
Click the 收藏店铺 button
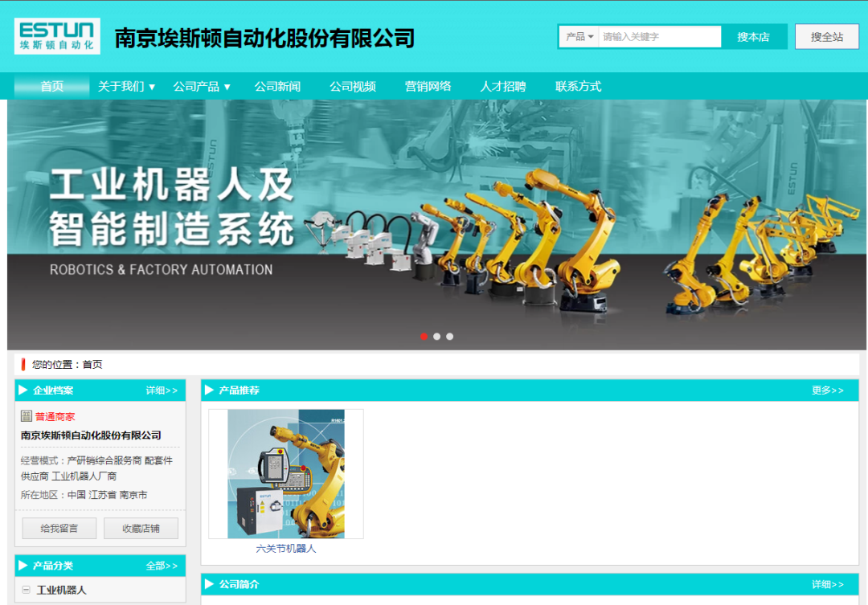click(141, 529)
